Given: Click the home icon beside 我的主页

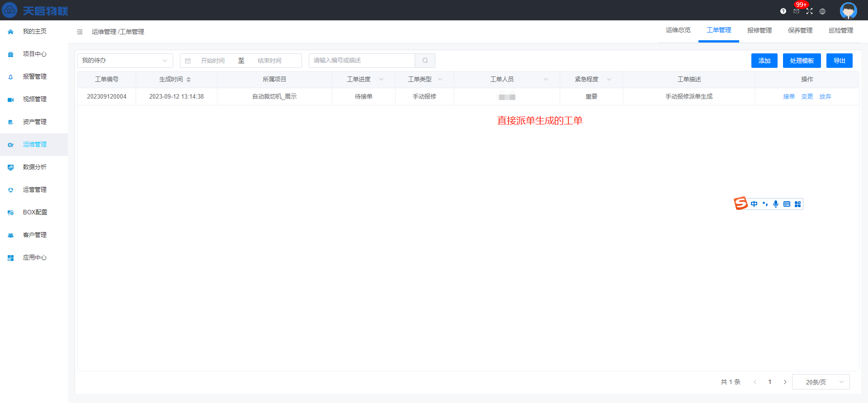Looking at the screenshot, I should tap(10, 32).
